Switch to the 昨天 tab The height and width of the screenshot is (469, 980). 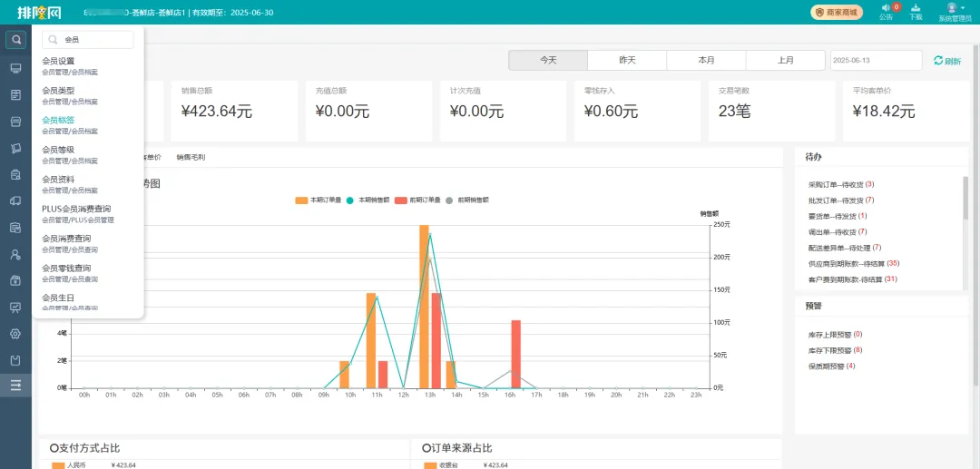(x=627, y=61)
